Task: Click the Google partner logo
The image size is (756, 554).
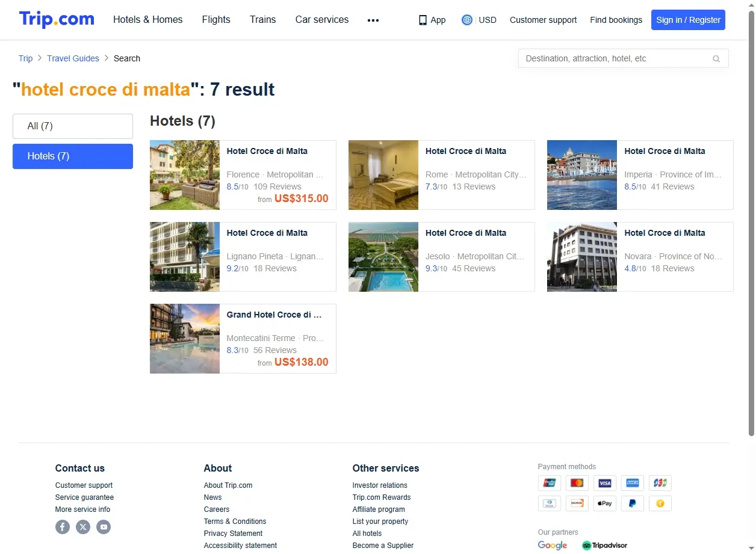Action: 553,546
